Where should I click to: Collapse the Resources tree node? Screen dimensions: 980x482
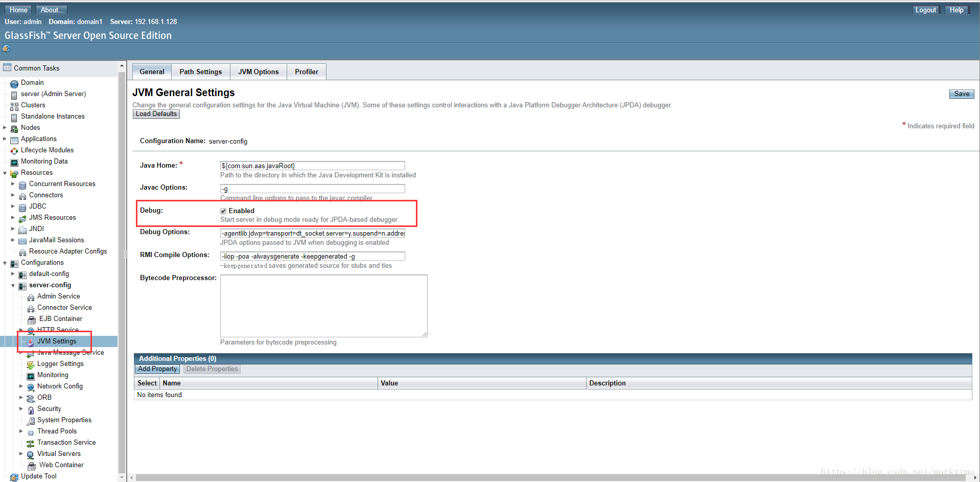coord(5,173)
